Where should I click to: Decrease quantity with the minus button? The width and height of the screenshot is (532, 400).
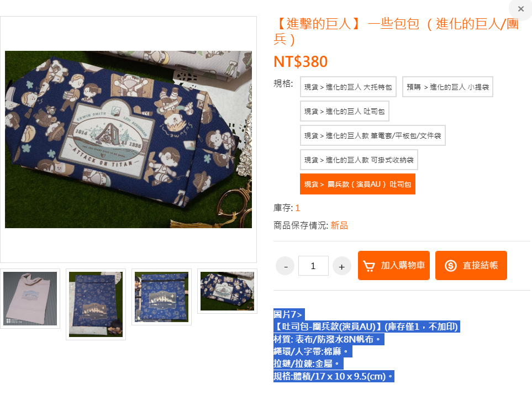pyautogui.click(x=285, y=266)
